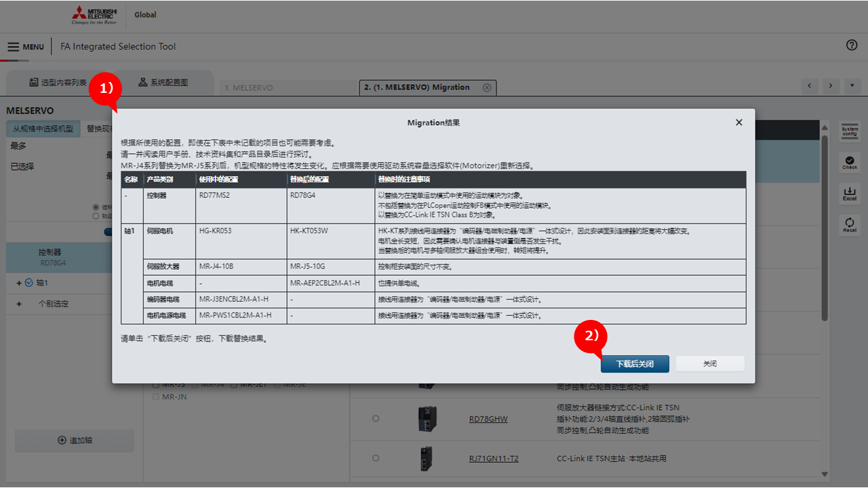This screenshot has height=488, width=868.
Task: Click the Check icon in the sidebar
Action: (x=850, y=162)
